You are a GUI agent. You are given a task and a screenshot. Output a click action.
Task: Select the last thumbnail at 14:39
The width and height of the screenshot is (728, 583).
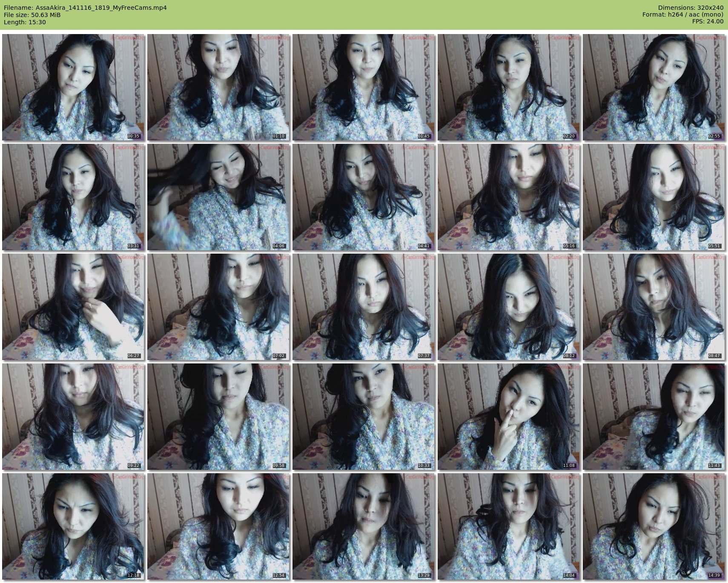pos(653,526)
